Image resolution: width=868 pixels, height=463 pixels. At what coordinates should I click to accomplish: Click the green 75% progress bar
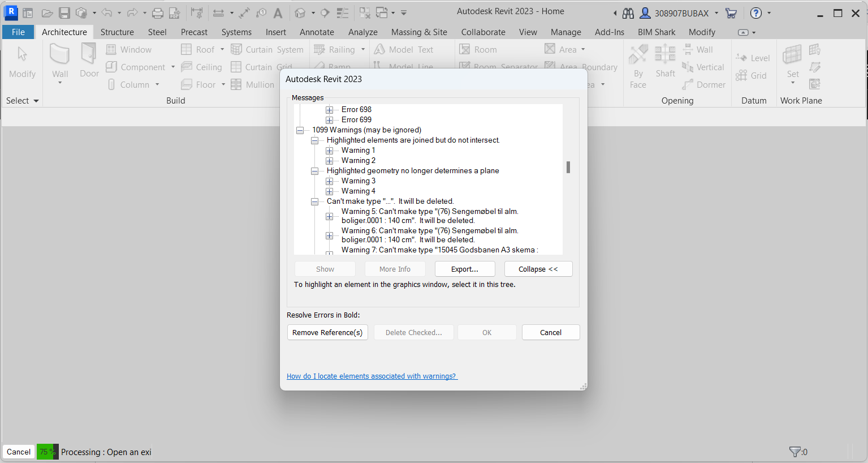[x=47, y=452]
